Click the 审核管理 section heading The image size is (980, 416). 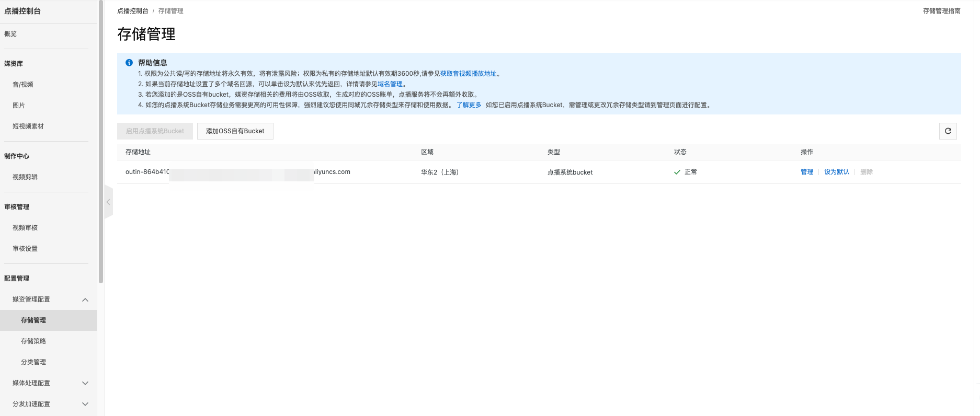coord(17,207)
